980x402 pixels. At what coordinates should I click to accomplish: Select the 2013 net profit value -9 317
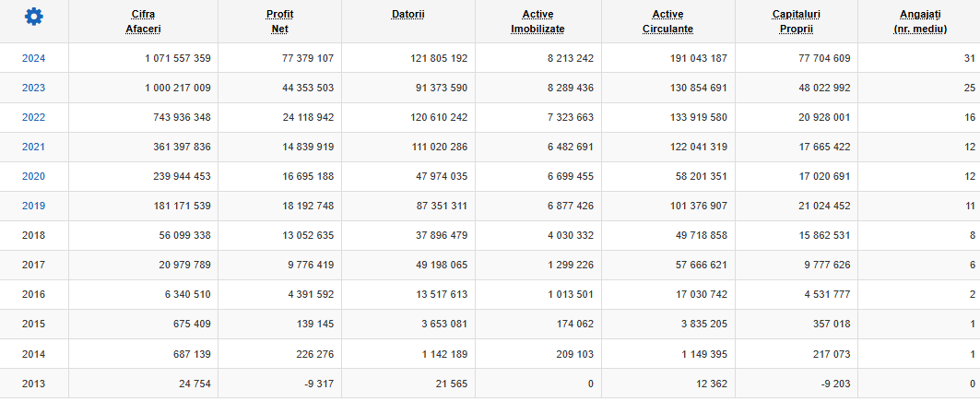[x=317, y=384]
